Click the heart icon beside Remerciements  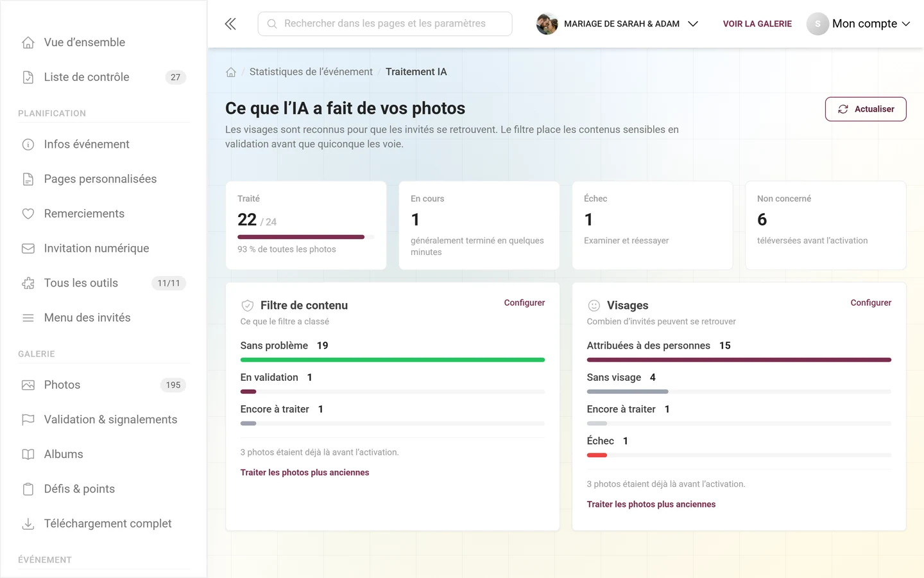tap(28, 214)
